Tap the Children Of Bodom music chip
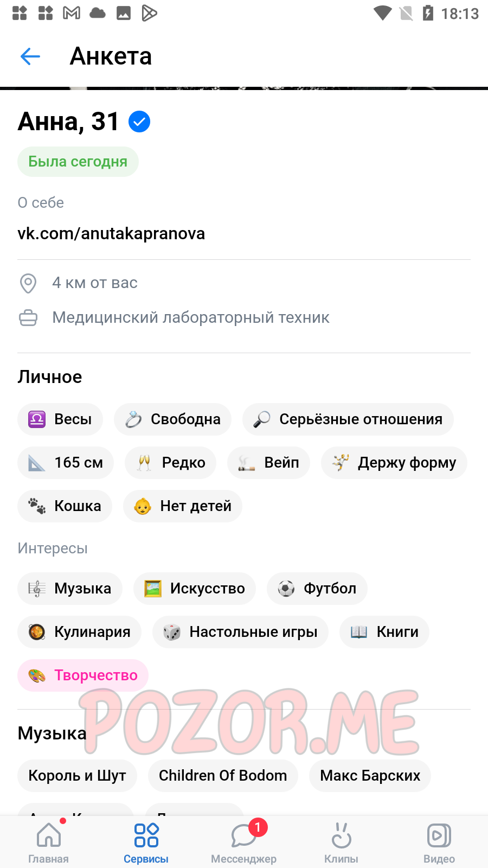The width and height of the screenshot is (488, 868). 223,776
